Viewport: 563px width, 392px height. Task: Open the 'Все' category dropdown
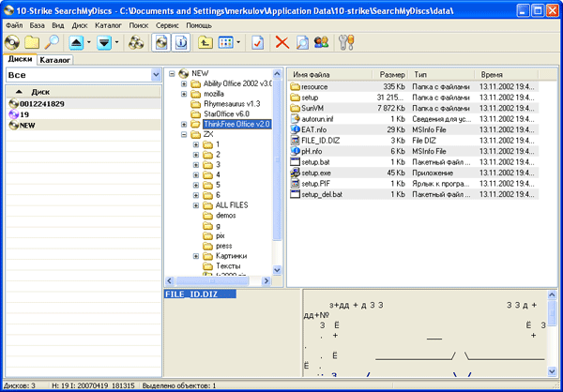(156, 74)
